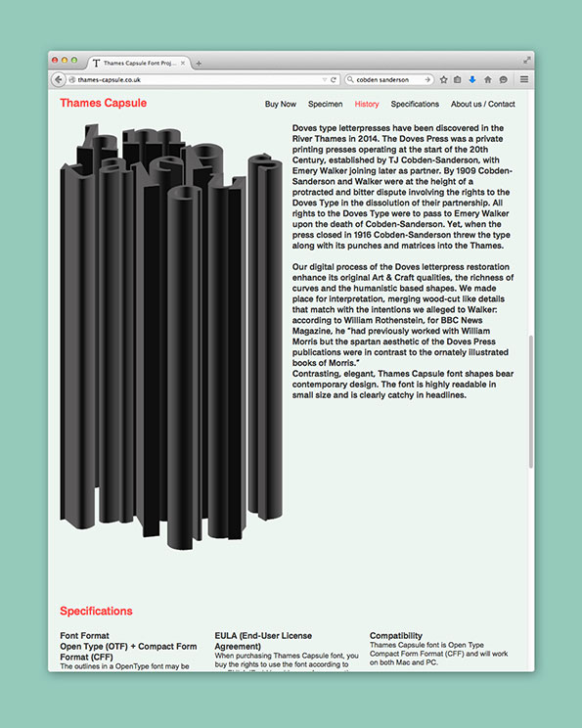Image resolution: width=582 pixels, height=728 pixels.
Task: Click the 3D extruded letters image
Action: (x=171, y=337)
